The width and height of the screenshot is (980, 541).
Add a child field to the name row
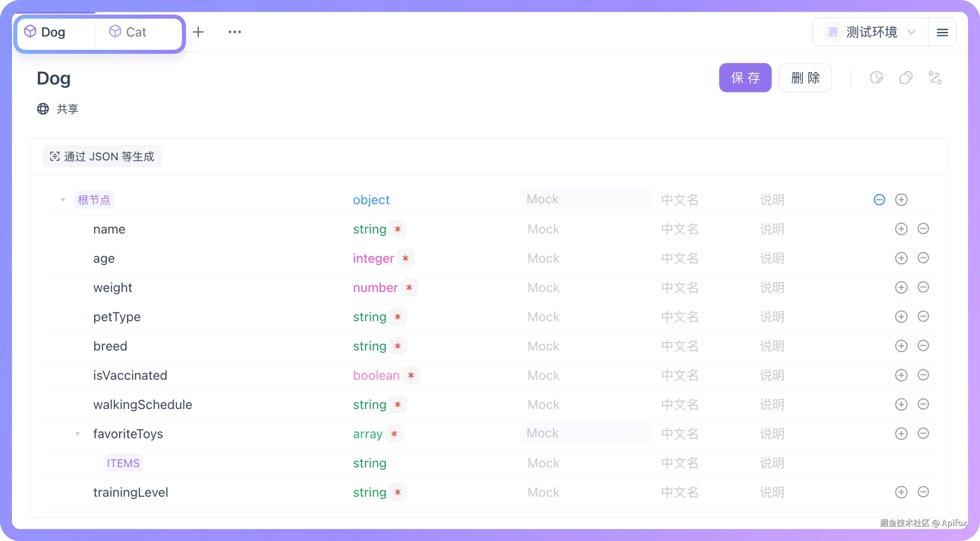click(x=901, y=229)
